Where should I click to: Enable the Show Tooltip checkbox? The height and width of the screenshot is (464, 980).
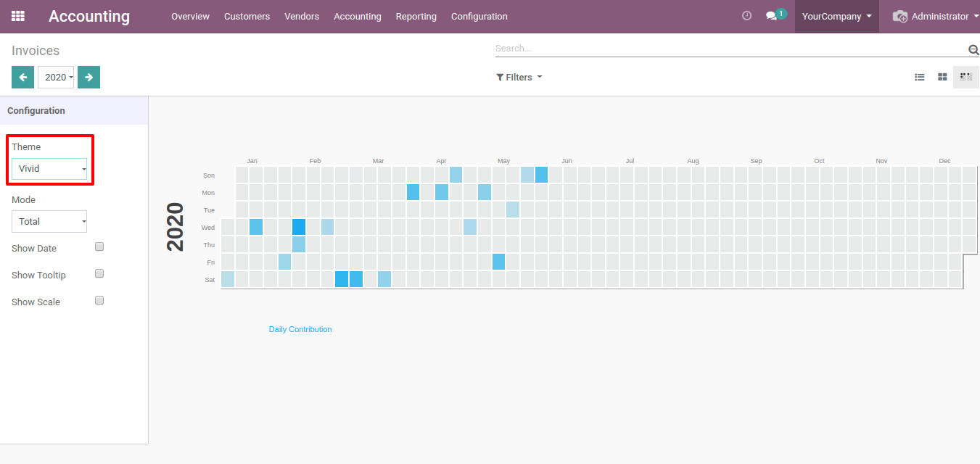[99, 273]
